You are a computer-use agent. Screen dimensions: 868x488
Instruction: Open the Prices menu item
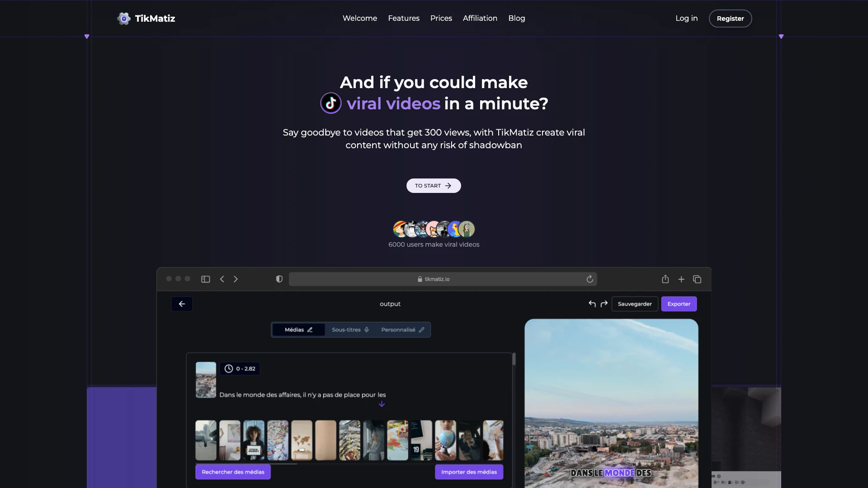[441, 19]
